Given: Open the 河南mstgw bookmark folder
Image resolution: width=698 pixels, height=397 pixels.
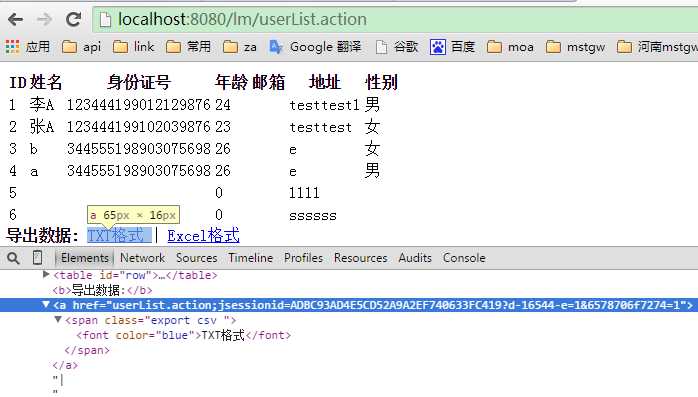Looking at the screenshot, I should pyautogui.click(x=657, y=46).
